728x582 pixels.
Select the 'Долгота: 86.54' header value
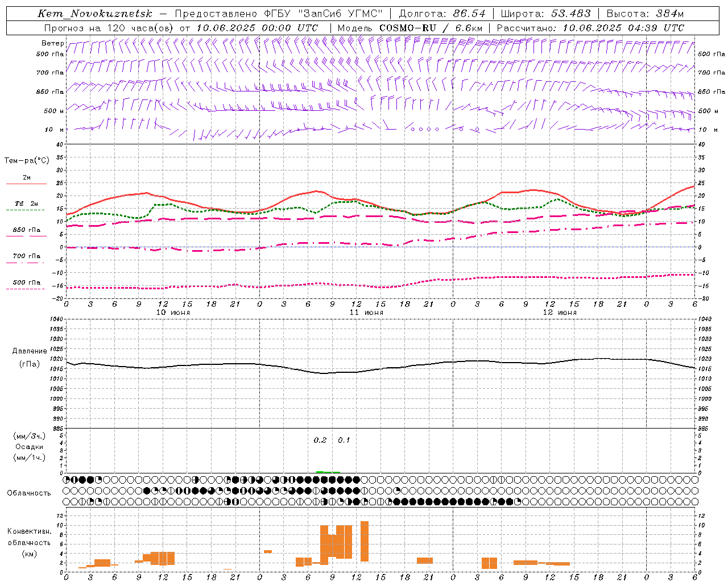click(x=442, y=14)
